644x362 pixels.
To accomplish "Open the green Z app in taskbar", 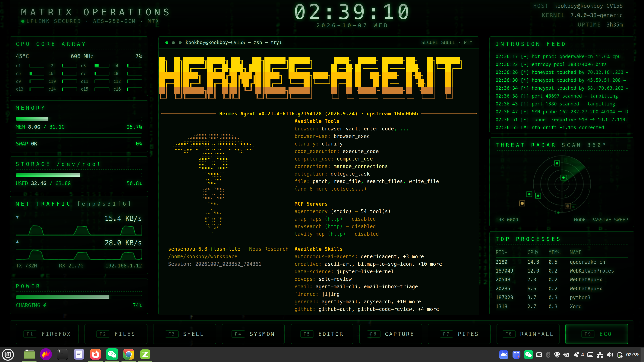I will pos(145,354).
